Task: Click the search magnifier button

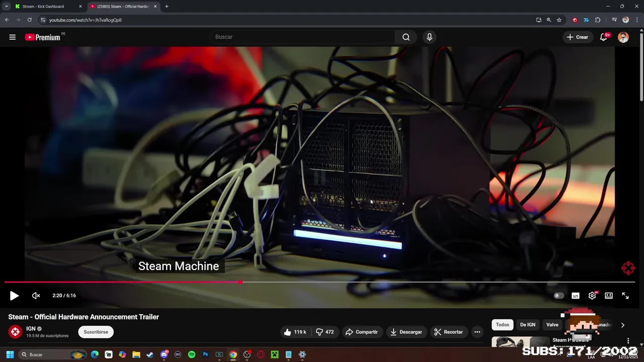Action: [x=406, y=37]
